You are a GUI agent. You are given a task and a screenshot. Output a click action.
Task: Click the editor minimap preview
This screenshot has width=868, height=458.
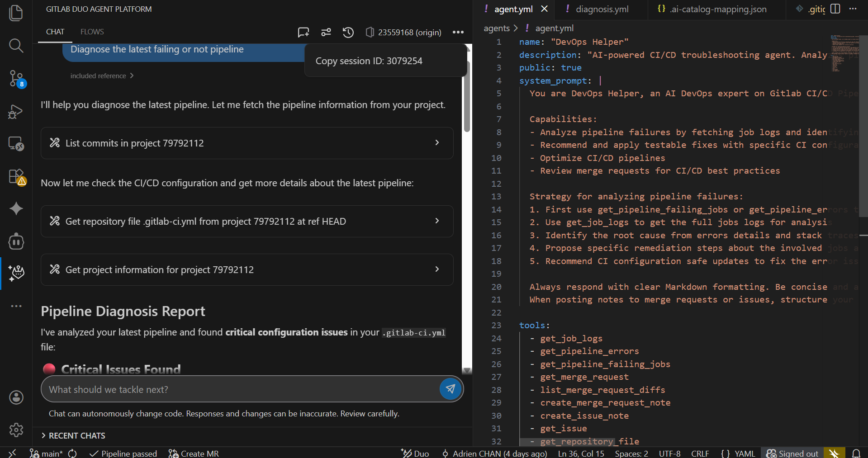coord(844,53)
